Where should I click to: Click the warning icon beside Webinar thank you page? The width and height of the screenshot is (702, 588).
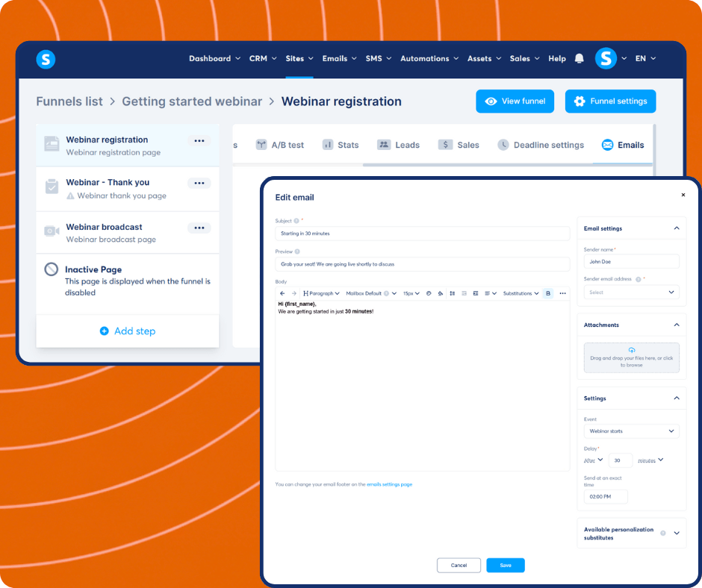(70, 196)
